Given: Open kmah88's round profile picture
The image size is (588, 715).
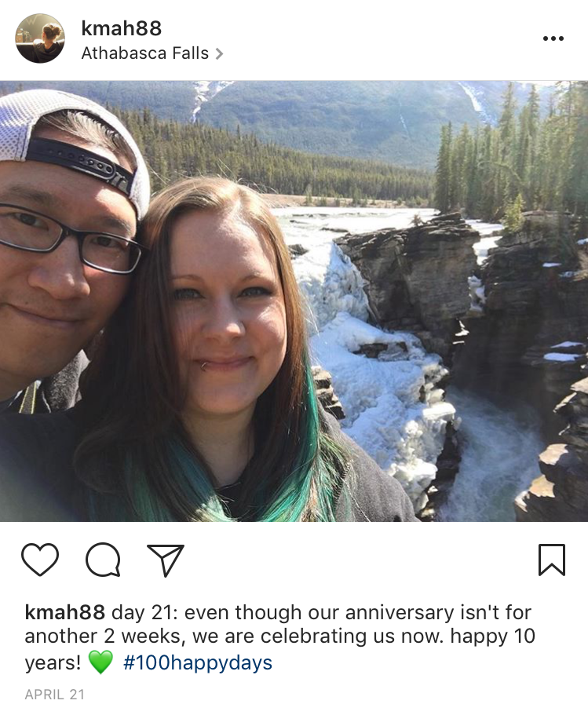Looking at the screenshot, I should coord(40,38).
